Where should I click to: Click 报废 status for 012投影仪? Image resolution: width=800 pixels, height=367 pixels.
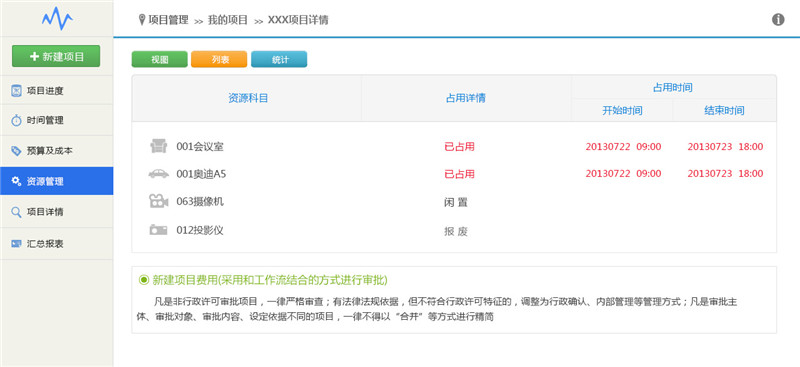456,232
